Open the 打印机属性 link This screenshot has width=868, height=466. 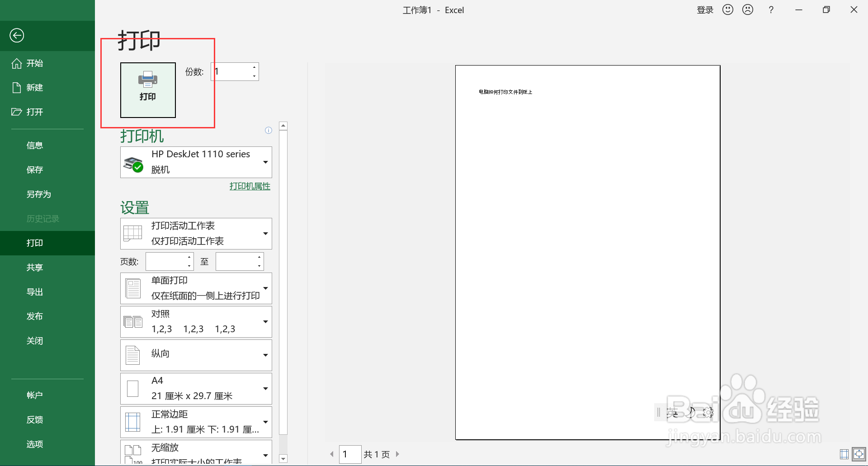(250, 186)
